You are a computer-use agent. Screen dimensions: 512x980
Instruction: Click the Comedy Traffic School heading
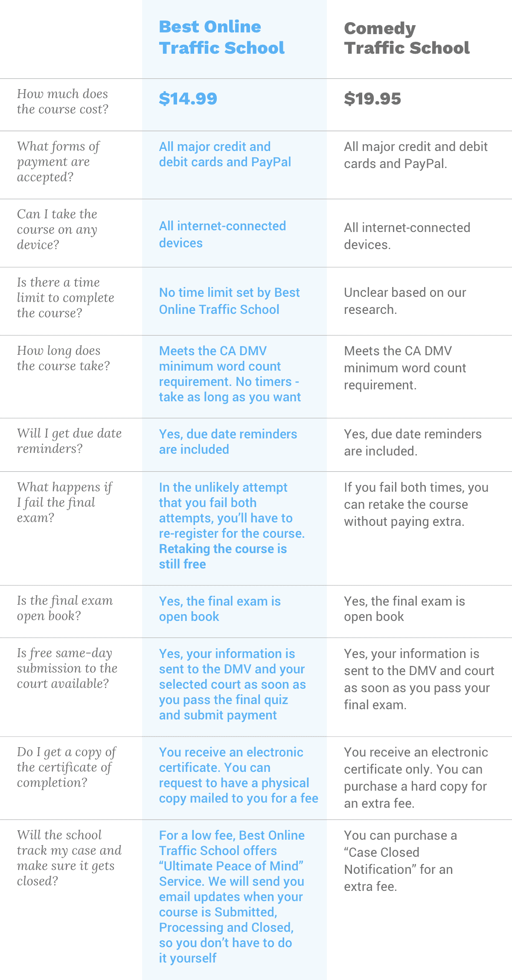407,38
